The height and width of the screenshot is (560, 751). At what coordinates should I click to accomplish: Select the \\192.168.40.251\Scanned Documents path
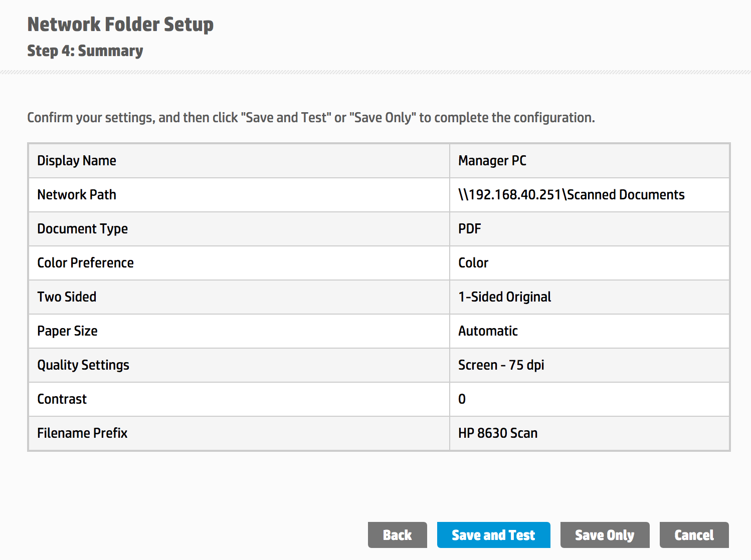pyautogui.click(x=572, y=195)
